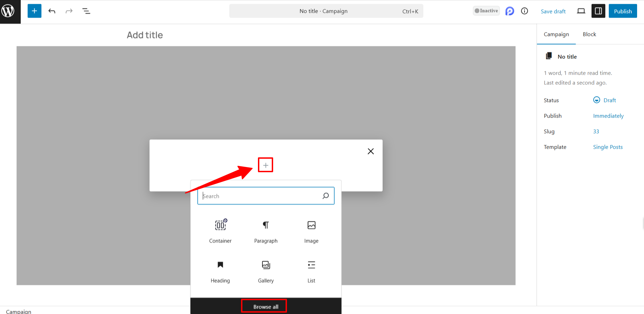644x314 pixels.
Task: Switch to the Campaign tab
Action: (x=556, y=34)
